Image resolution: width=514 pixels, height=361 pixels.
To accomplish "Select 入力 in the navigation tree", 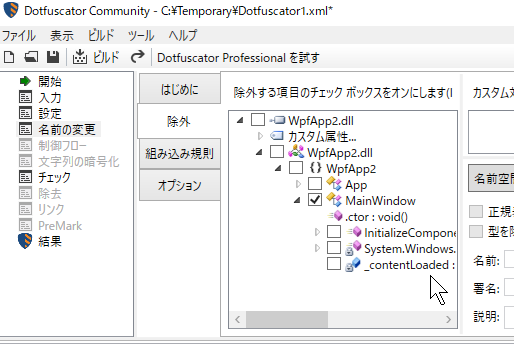I will coord(50,97).
